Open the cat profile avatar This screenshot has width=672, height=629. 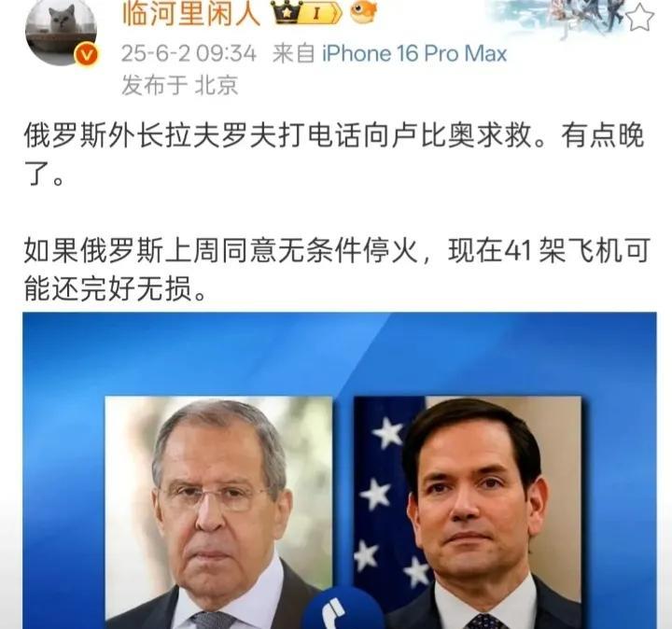click(62, 31)
